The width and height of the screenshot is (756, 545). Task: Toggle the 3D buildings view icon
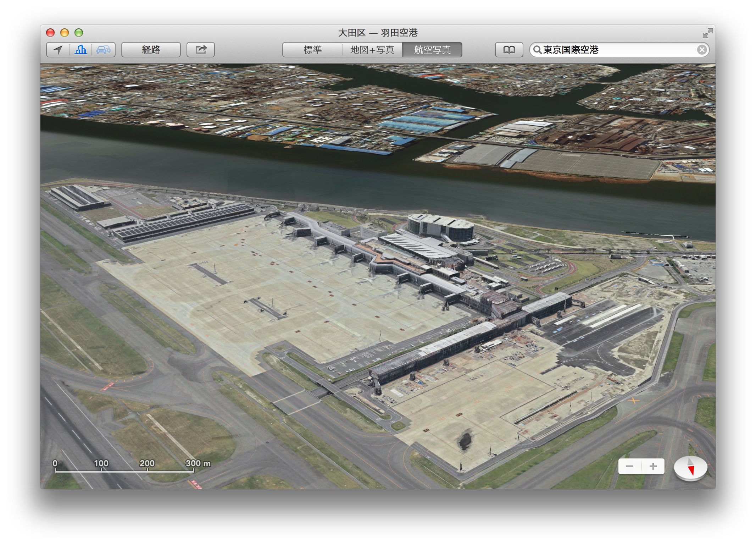click(x=81, y=50)
